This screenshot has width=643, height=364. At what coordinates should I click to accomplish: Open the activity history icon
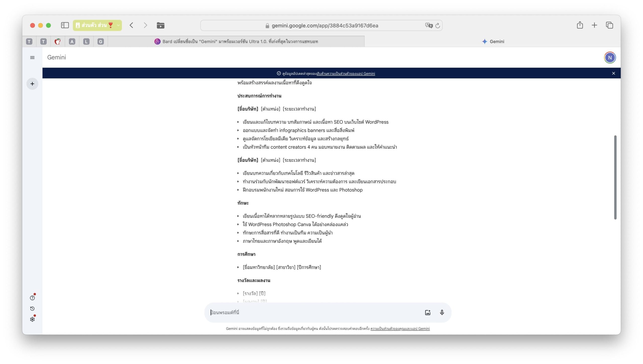click(x=32, y=309)
